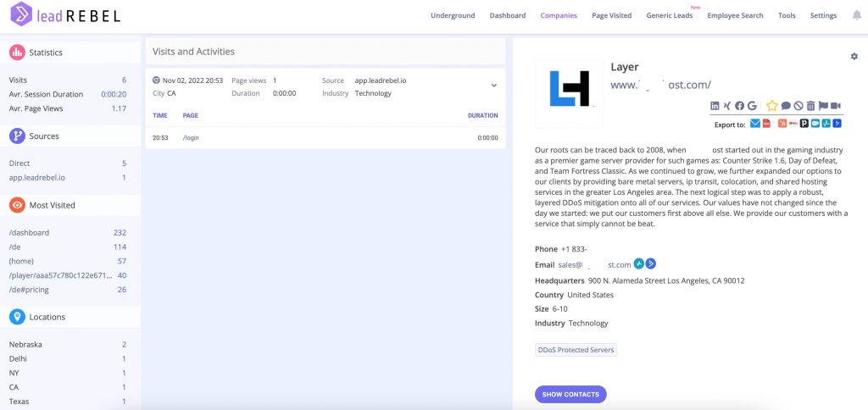Open Settings in top navigation
This screenshot has width=868, height=410.
click(823, 15)
